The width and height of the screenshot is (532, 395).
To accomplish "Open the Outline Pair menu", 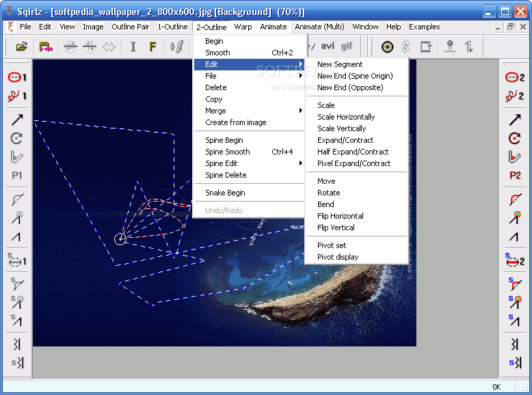I will pyautogui.click(x=131, y=27).
